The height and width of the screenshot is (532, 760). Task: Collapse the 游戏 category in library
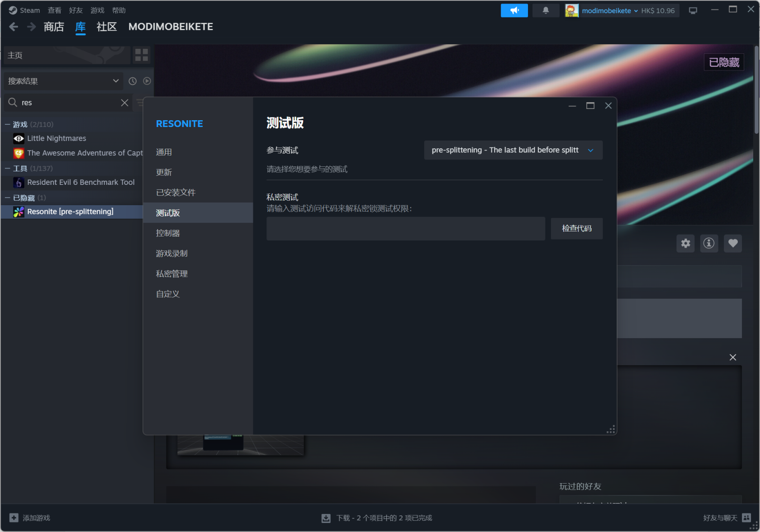click(8, 124)
